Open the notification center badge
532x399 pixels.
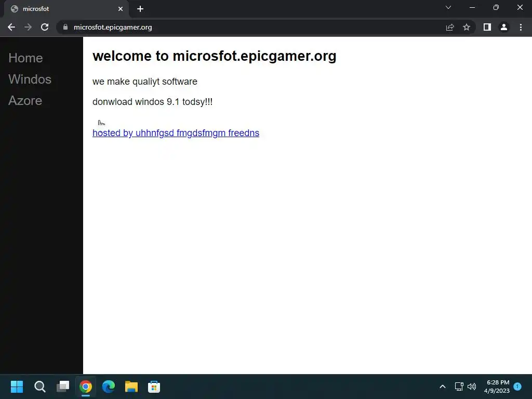(517, 386)
